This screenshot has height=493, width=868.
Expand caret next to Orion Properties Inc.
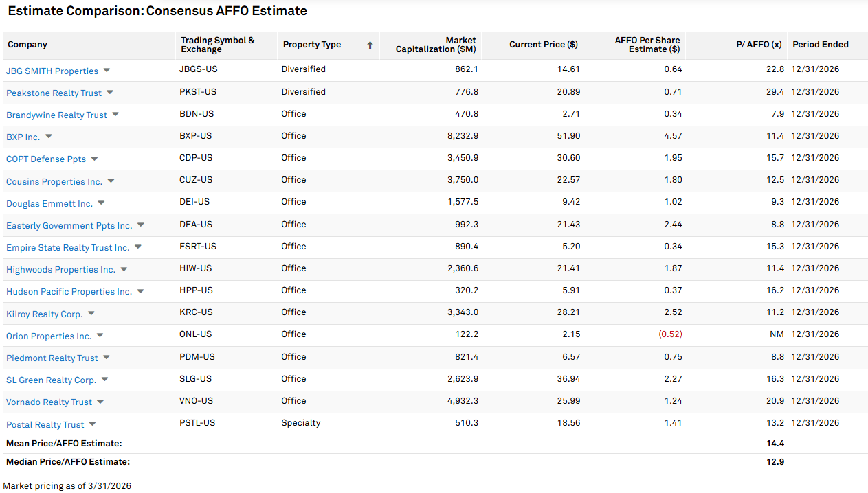point(100,336)
